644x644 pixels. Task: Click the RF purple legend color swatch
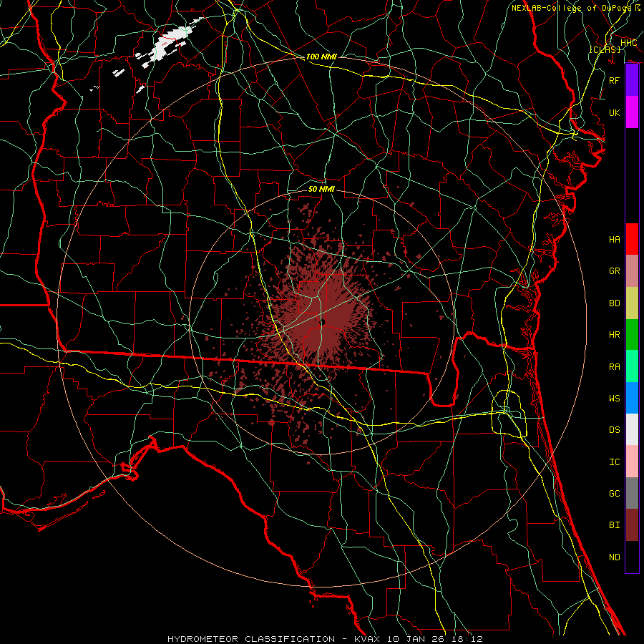click(632, 80)
